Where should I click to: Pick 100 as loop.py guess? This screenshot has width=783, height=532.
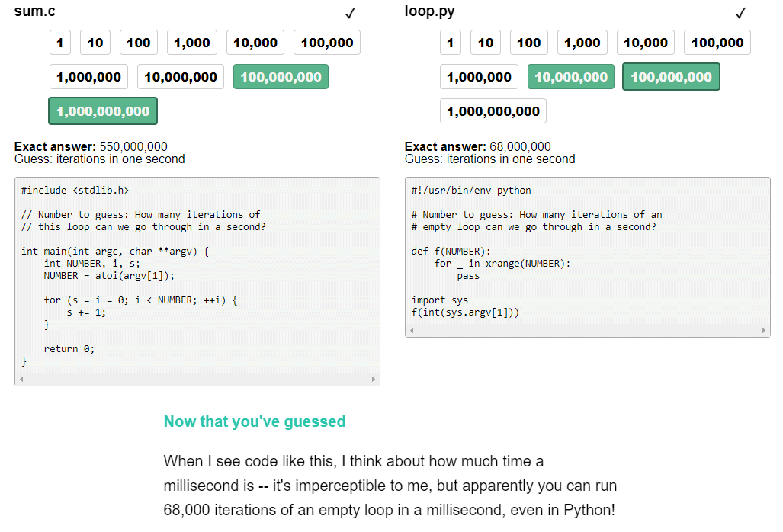coord(529,43)
